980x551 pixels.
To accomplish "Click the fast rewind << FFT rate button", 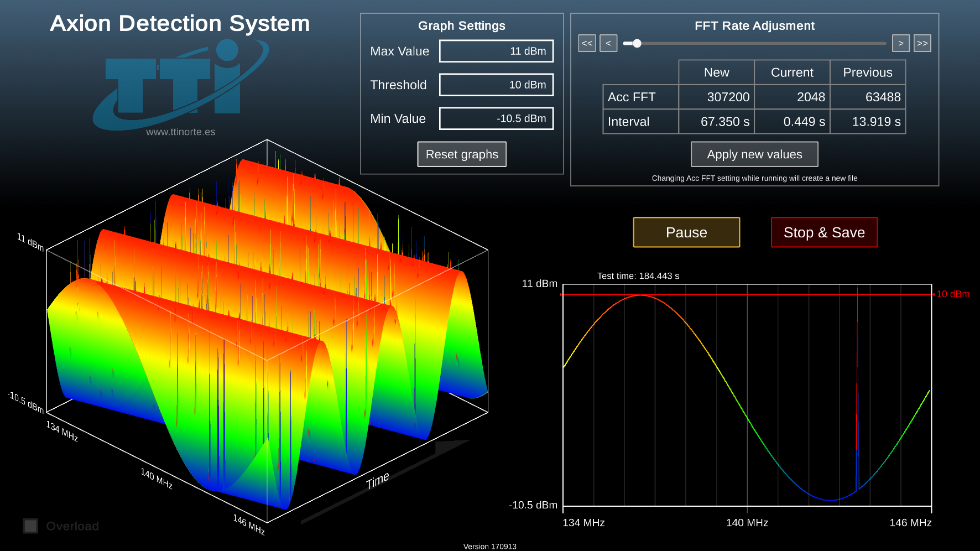I will click(x=587, y=43).
